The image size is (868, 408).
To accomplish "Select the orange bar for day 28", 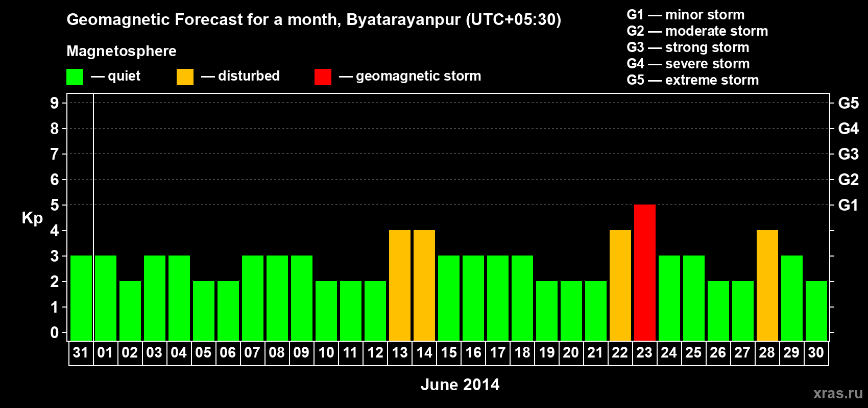I will [767, 285].
